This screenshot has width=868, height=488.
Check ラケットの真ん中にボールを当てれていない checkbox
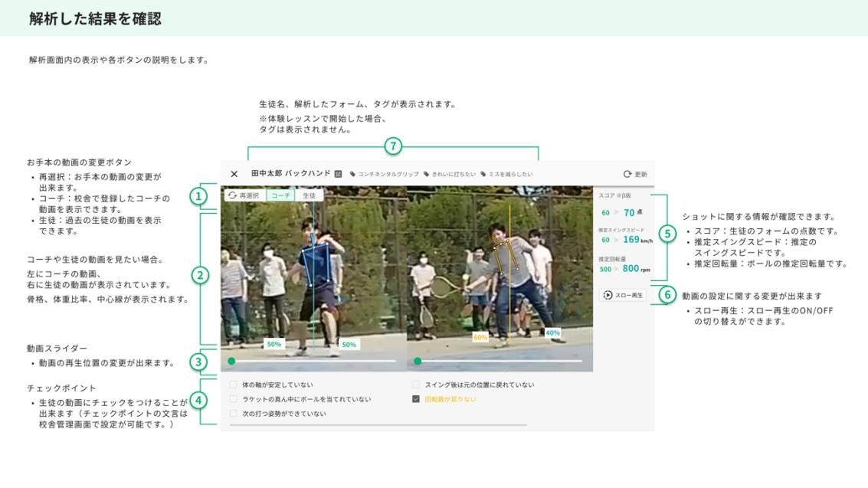[x=234, y=399]
